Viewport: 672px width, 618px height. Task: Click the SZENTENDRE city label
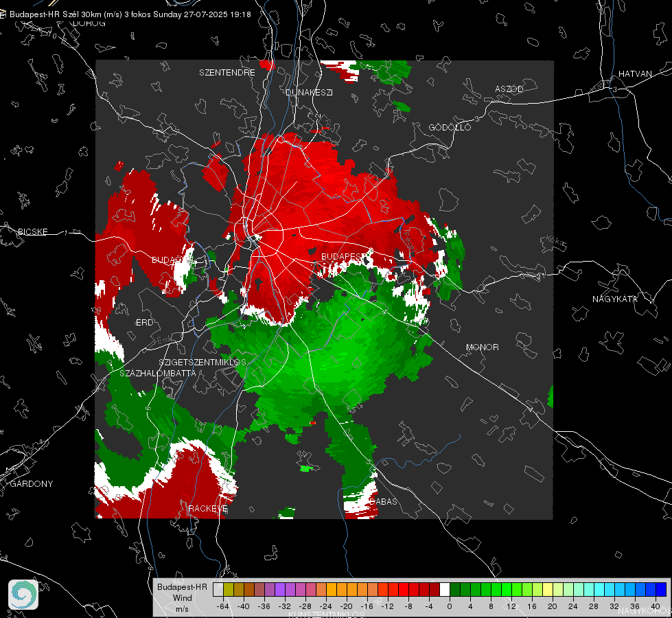tap(227, 73)
